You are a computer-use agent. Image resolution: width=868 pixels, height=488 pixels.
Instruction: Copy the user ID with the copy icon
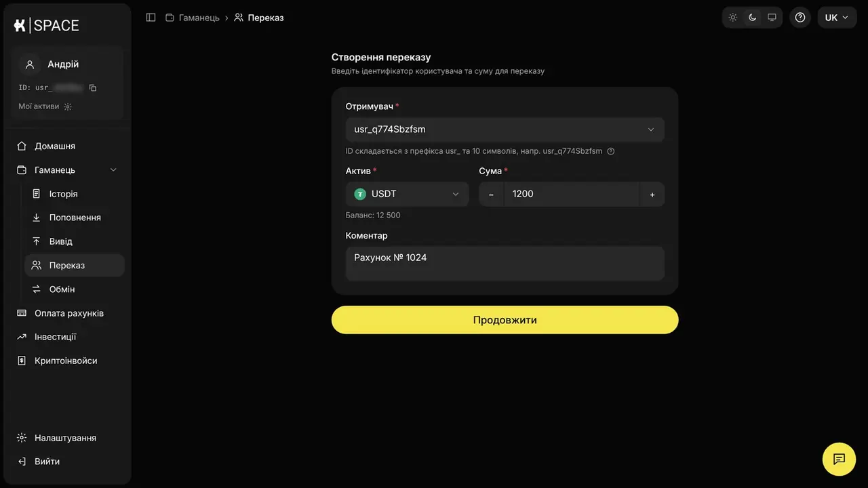pyautogui.click(x=93, y=88)
